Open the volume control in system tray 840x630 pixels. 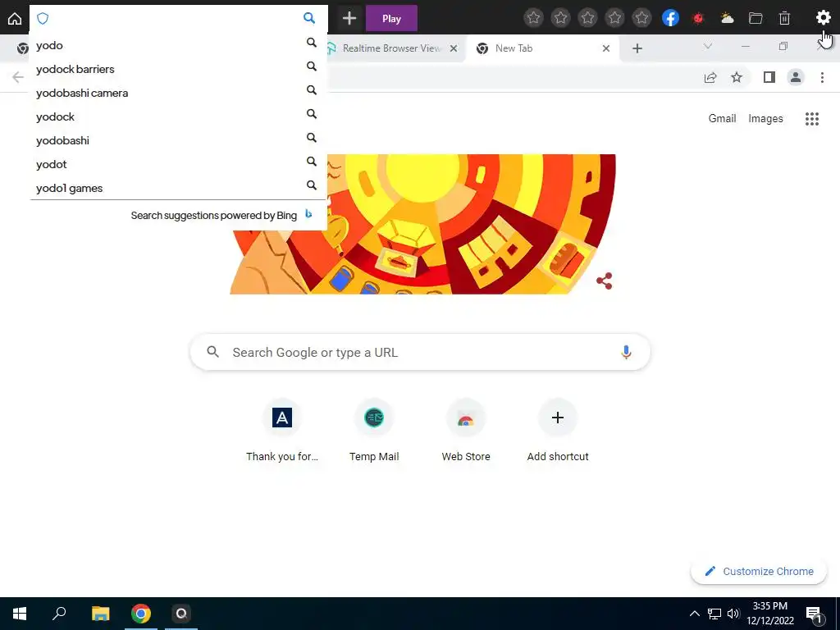[733, 614]
